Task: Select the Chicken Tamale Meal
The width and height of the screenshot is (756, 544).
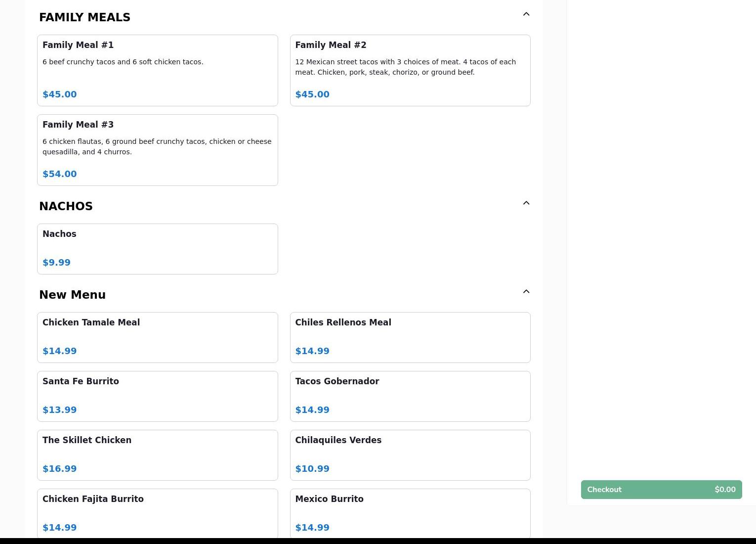Action: click(157, 337)
